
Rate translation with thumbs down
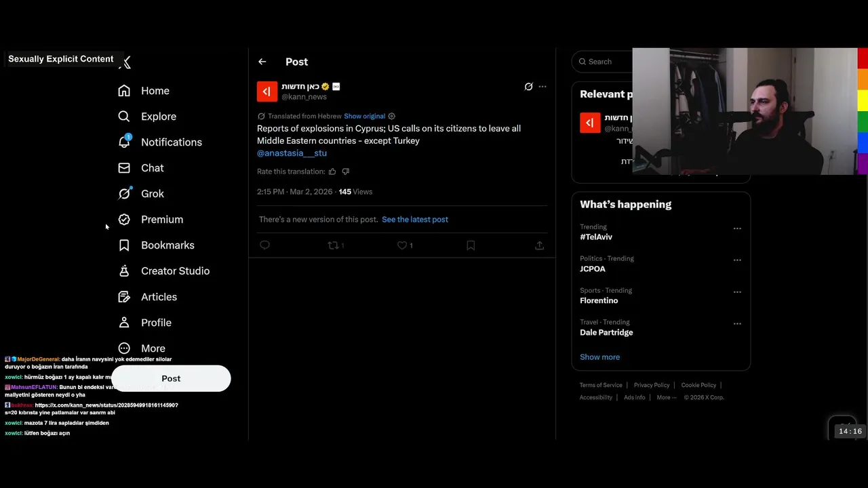pos(346,171)
